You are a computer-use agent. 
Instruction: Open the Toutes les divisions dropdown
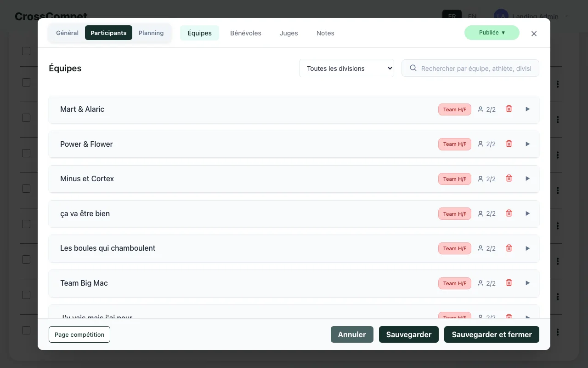(x=346, y=68)
